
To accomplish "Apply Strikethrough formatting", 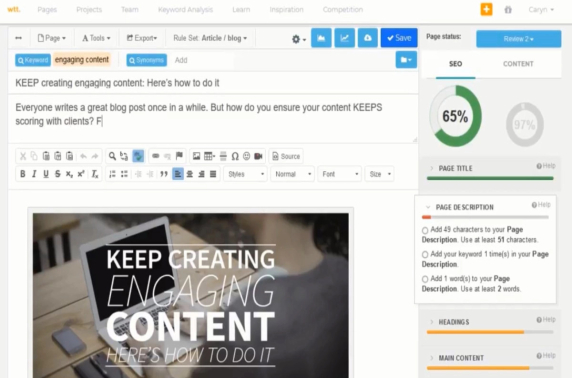I will pos(58,174).
